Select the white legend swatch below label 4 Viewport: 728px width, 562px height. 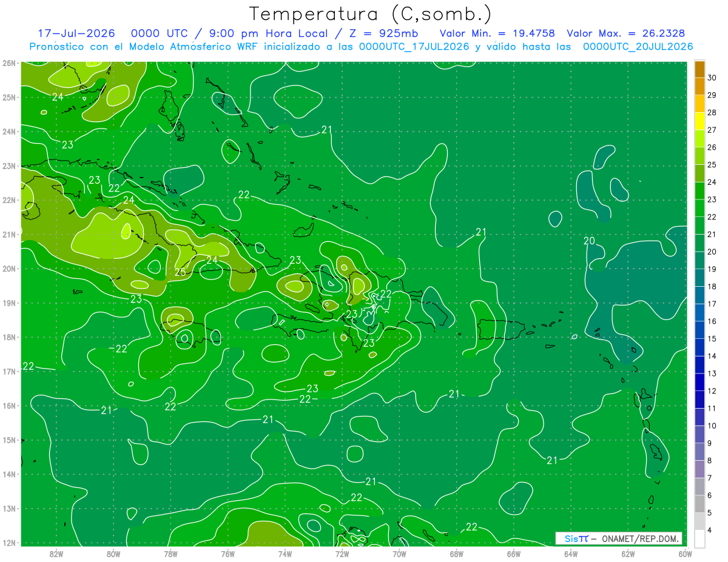tap(699, 538)
